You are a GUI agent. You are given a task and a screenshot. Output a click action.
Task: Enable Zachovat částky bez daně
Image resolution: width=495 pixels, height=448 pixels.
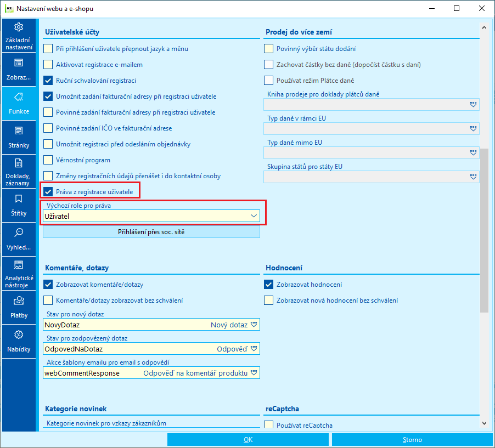click(x=269, y=65)
